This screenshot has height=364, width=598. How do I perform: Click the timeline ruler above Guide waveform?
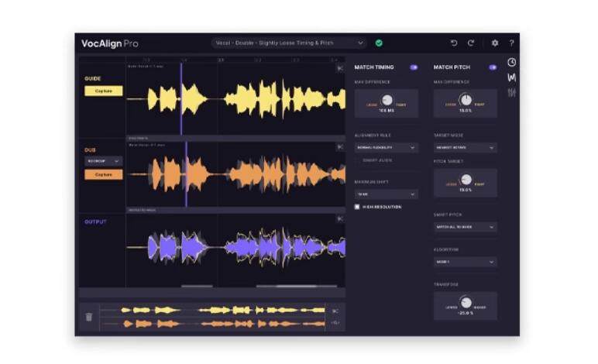click(x=235, y=60)
